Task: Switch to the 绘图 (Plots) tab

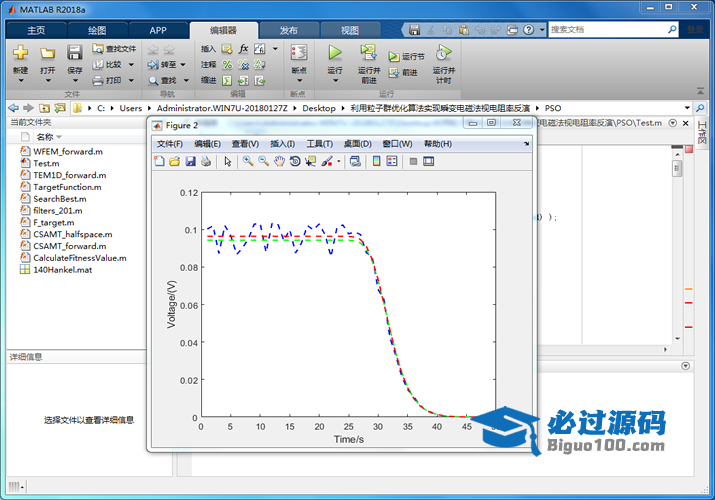Action: tap(97, 31)
